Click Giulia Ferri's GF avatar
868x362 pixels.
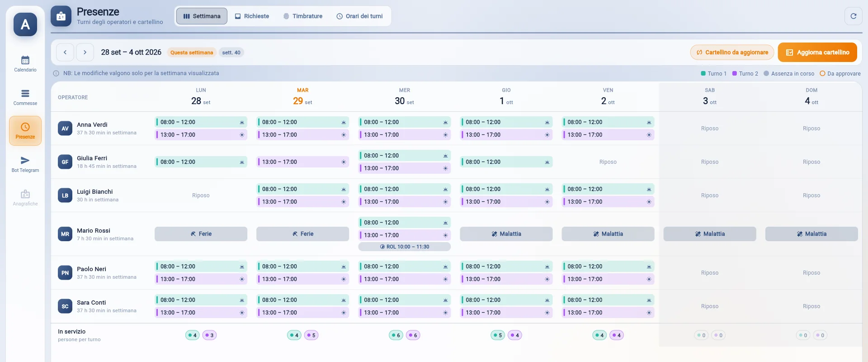pos(65,162)
